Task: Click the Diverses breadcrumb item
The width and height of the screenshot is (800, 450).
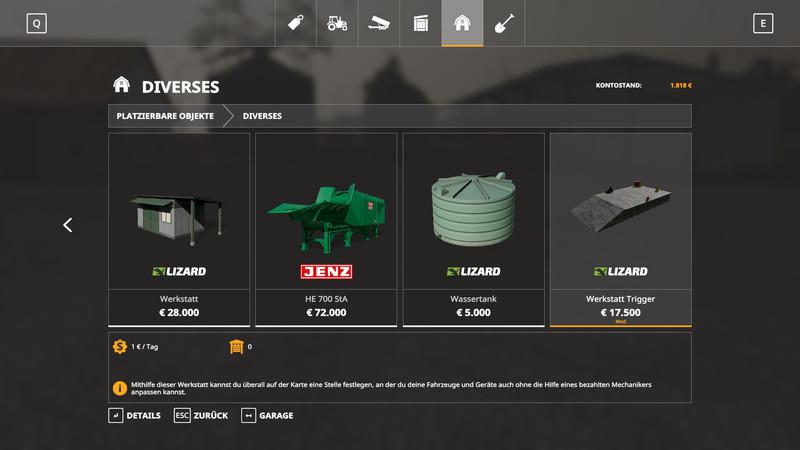Action: click(262, 116)
